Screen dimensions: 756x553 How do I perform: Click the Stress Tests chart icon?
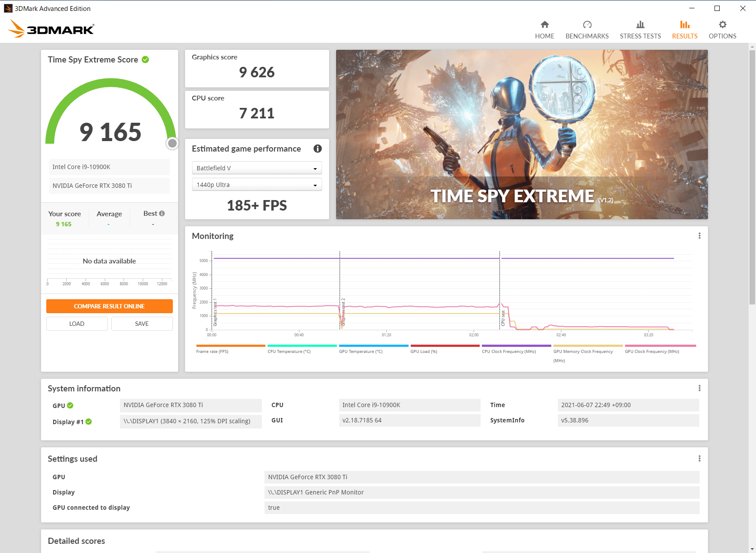point(640,24)
